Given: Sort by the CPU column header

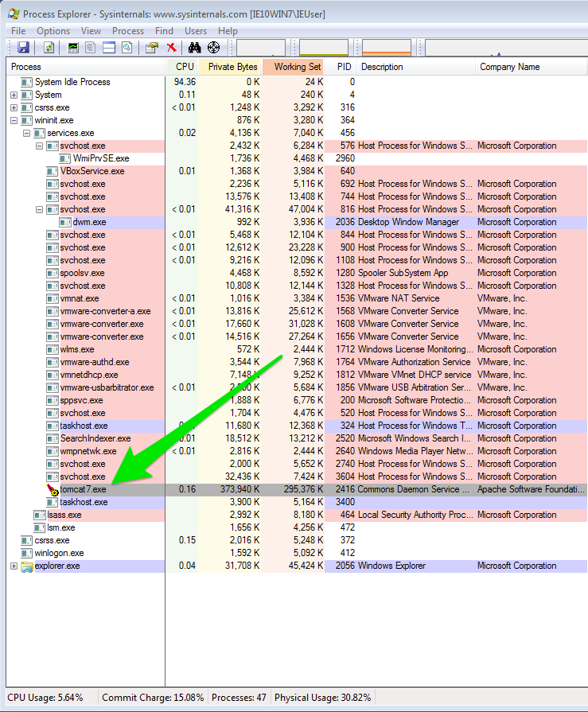Looking at the screenshot, I should point(181,67).
